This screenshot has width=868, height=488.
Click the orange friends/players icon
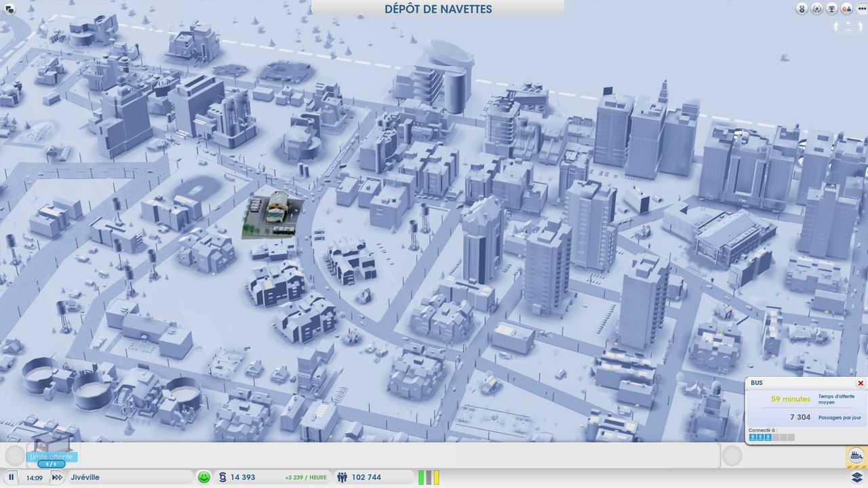pyautogui.click(x=846, y=9)
